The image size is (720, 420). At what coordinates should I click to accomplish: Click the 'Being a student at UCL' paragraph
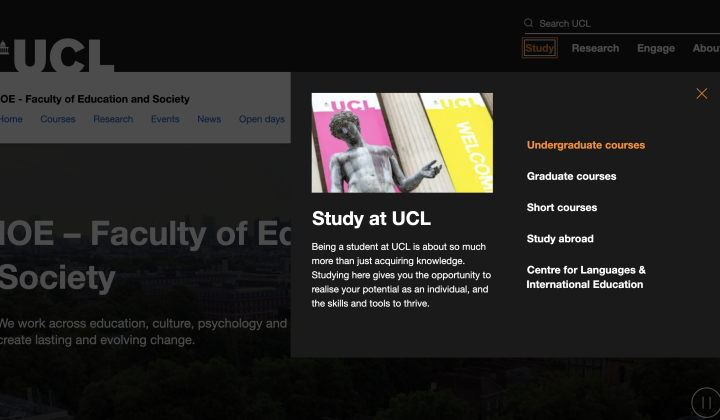pos(401,275)
